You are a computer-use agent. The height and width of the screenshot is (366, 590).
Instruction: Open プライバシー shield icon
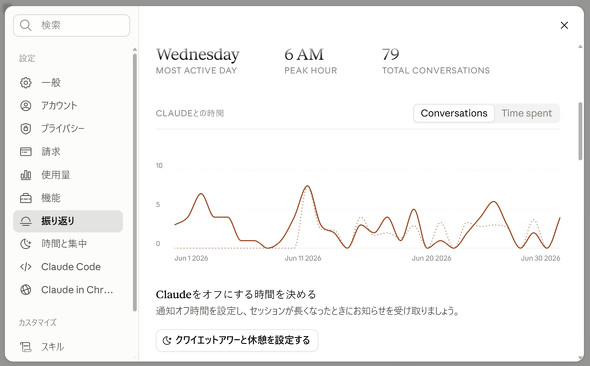tap(26, 129)
